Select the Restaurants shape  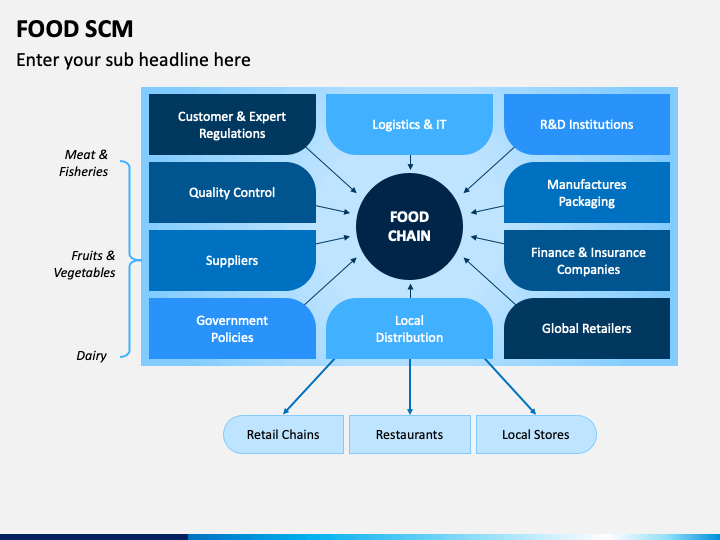pos(410,434)
